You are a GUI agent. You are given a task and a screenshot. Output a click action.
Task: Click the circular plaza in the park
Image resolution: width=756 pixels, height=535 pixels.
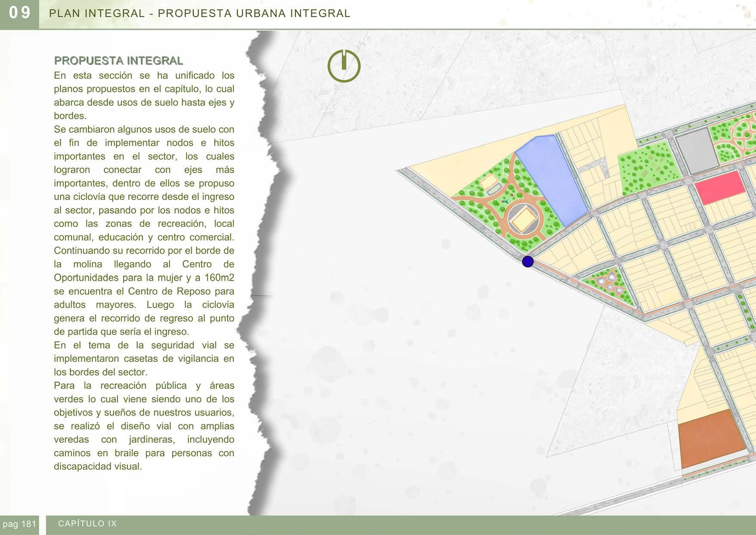523,219
